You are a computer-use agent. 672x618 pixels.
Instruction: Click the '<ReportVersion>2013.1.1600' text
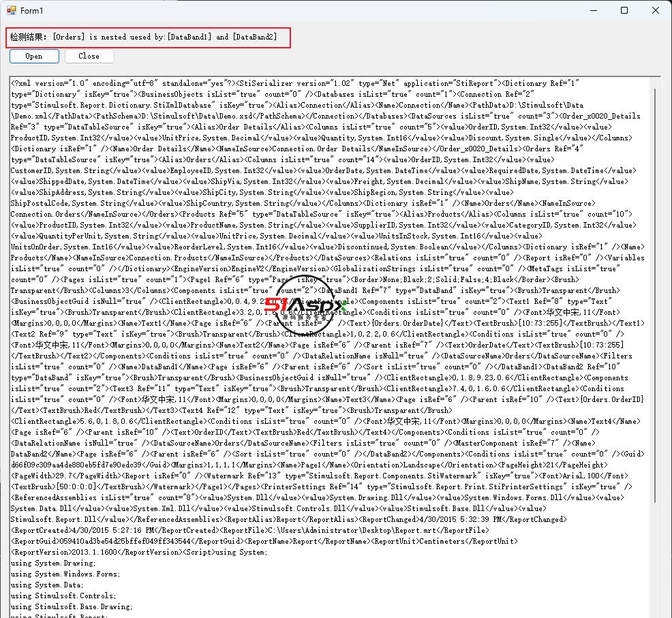coord(64,552)
